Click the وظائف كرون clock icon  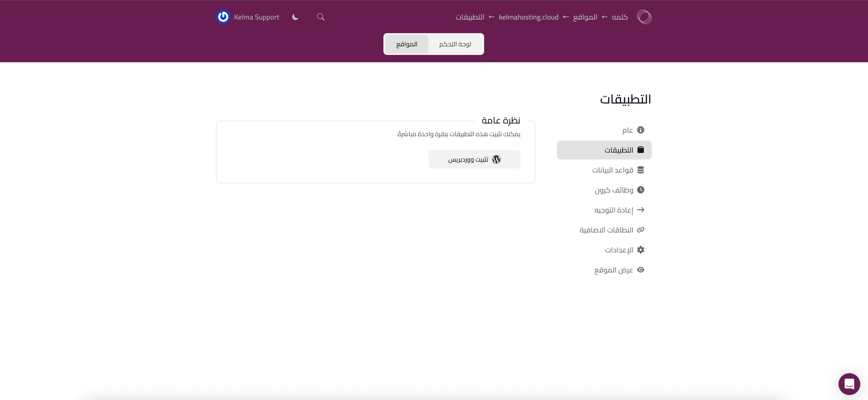click(641, 190)
